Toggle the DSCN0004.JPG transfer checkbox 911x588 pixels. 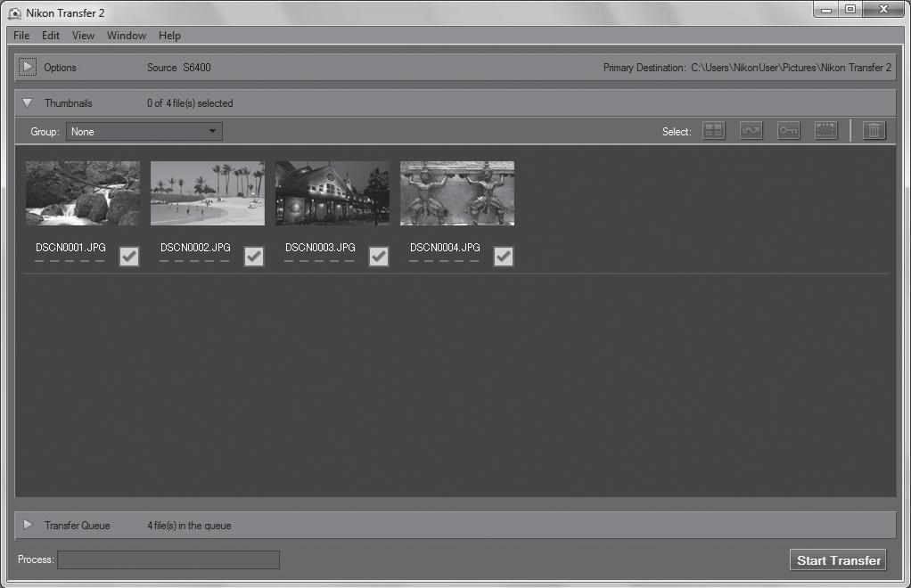[504, 256]
